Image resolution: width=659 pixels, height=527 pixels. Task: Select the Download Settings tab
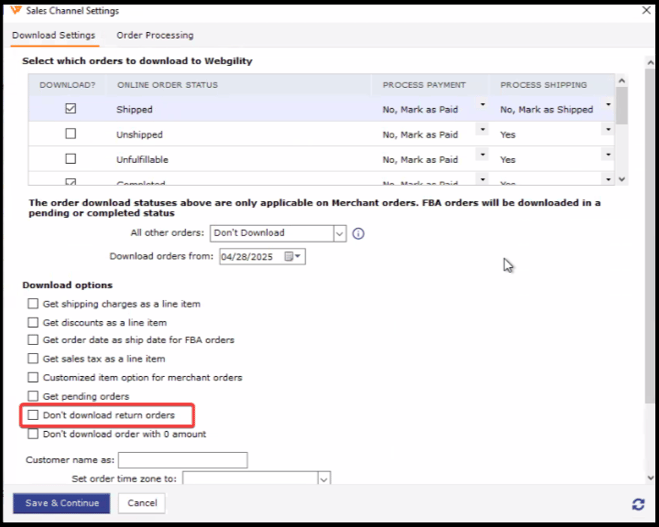coord(53,36)
